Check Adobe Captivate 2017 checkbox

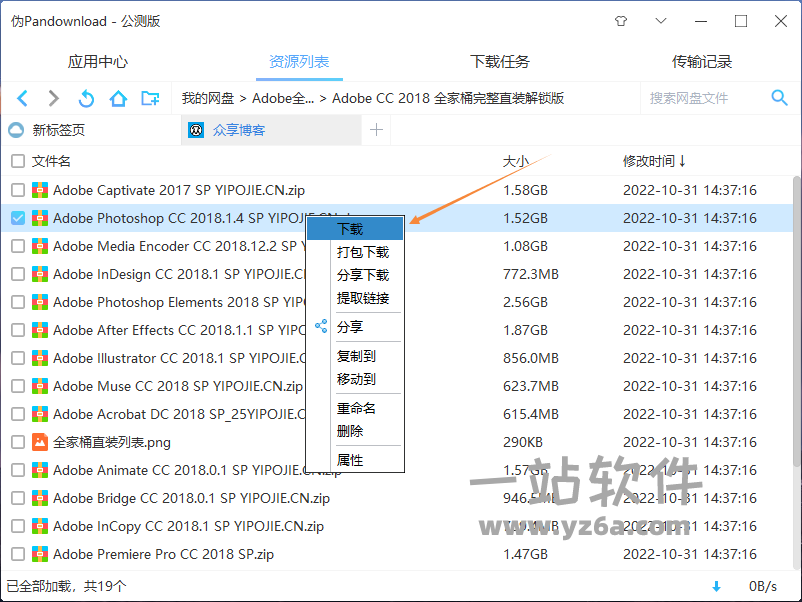point(18,190)
